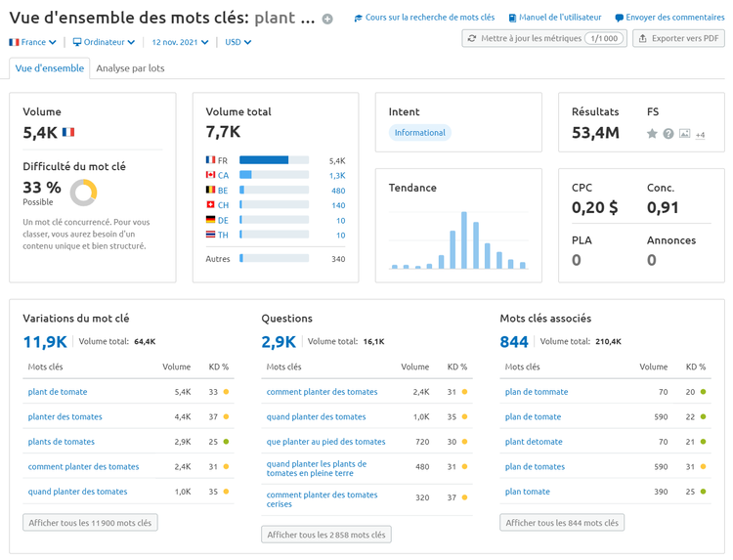Click the FR volume bar
Viewport: 733px width, 560px height.
pyautogui.click(x=274, y=160)
